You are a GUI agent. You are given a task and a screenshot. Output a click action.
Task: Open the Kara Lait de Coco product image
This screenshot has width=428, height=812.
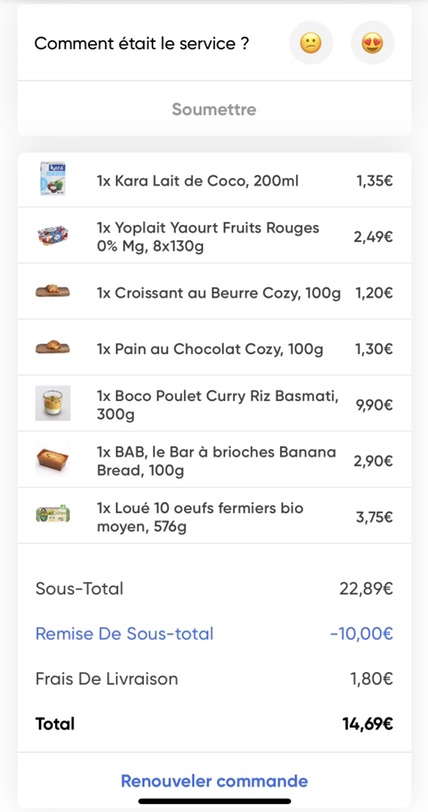(x=52, y=179)
